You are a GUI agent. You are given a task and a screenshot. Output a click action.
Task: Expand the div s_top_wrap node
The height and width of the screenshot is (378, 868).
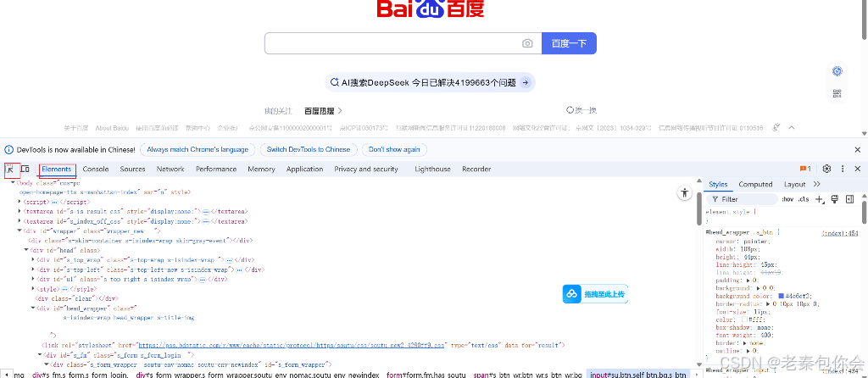(x=34, y=259)
